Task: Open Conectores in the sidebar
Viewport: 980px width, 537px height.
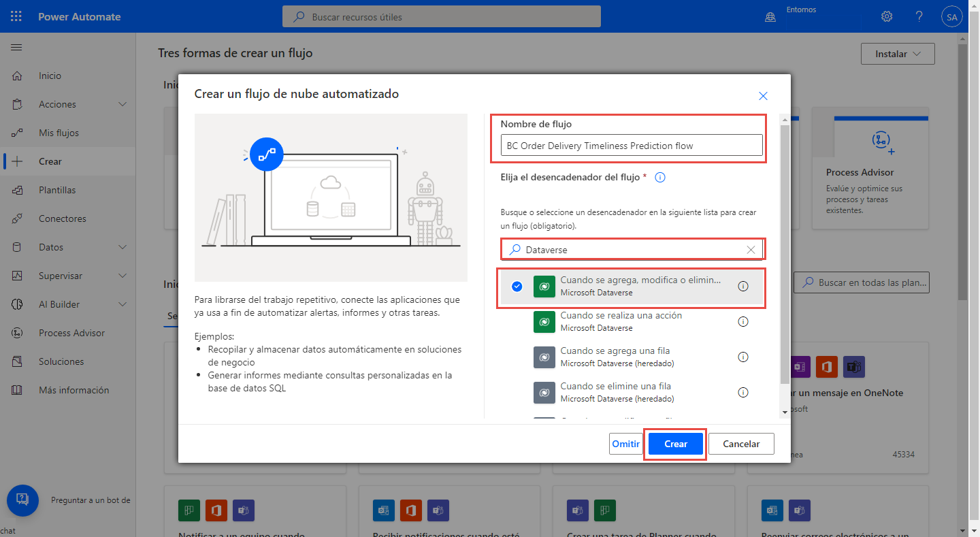Action: (68, 218)
